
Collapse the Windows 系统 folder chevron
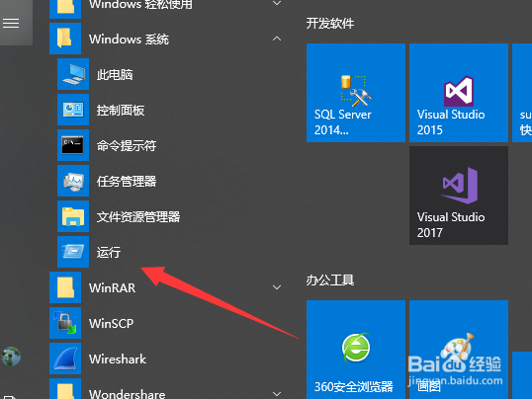pos(277,39)
